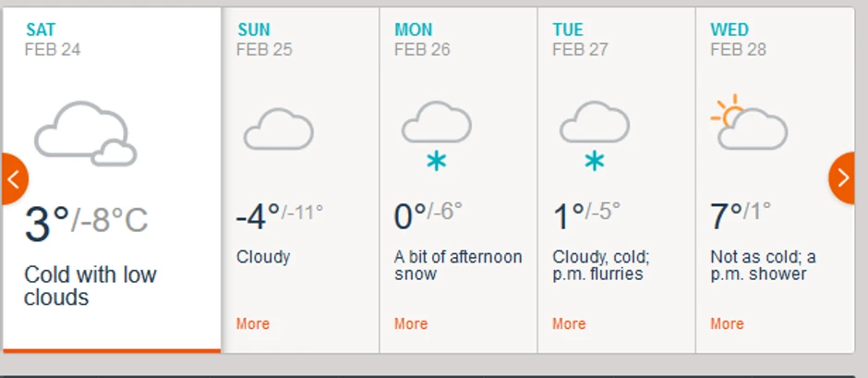Click Monday's snow cloud icon
Viewport: 868px width, 378px height.
pos(436,136)
